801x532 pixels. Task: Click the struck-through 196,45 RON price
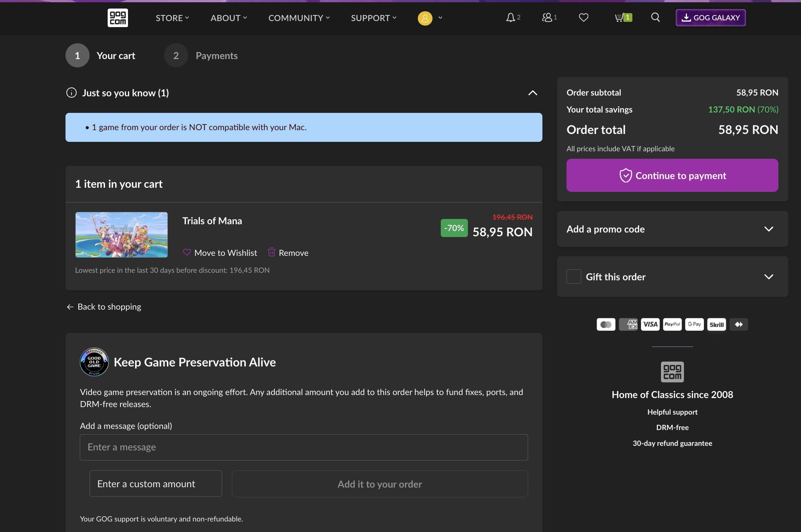coord(512,217)
